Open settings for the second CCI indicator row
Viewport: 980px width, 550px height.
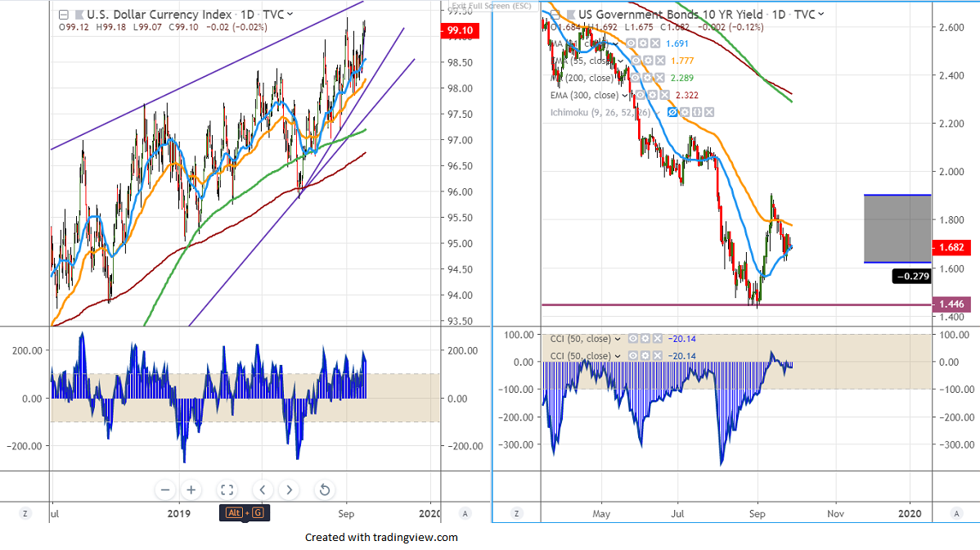click(645, 356)
